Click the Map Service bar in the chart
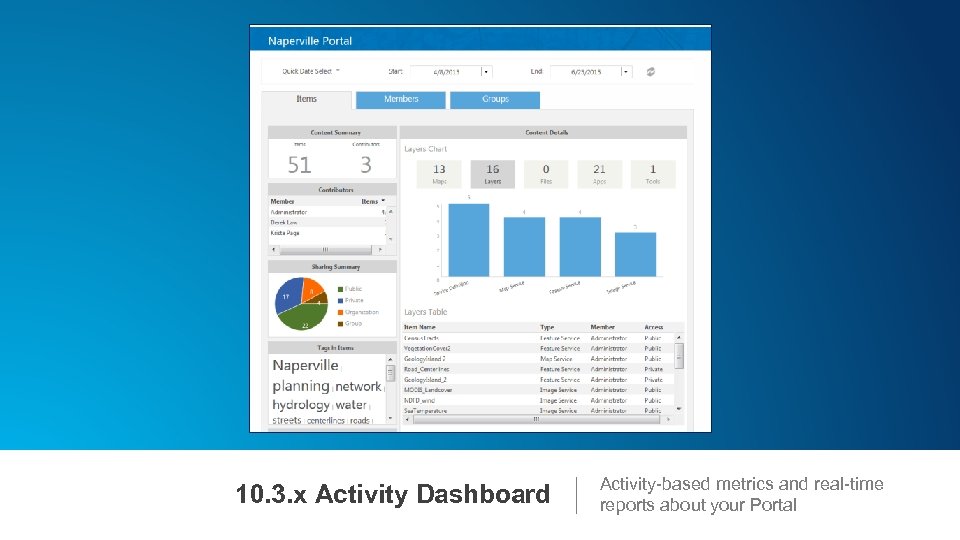The height and width of the screenshot is (540, 960). pyautogui.click(x=524, y=247)
